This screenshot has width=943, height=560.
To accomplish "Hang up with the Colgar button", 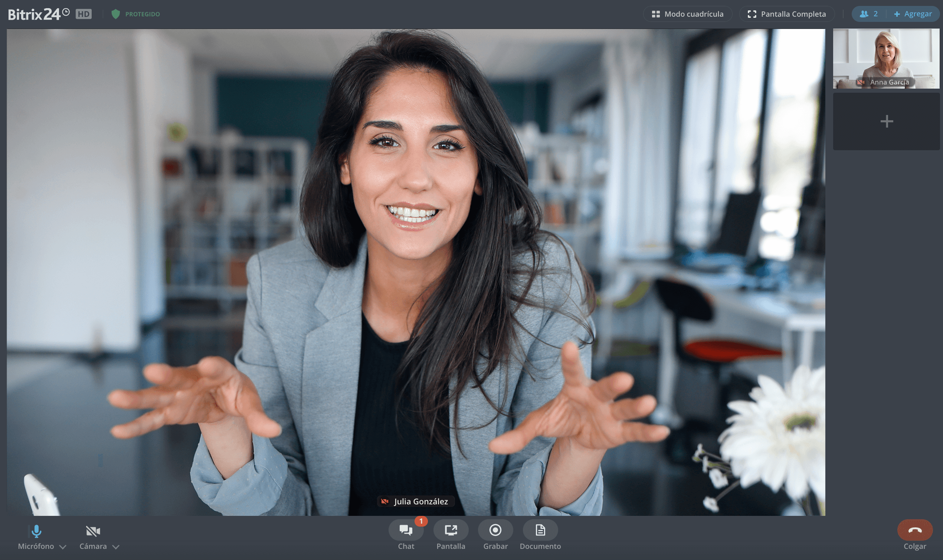I will click(x=915, y=530).
